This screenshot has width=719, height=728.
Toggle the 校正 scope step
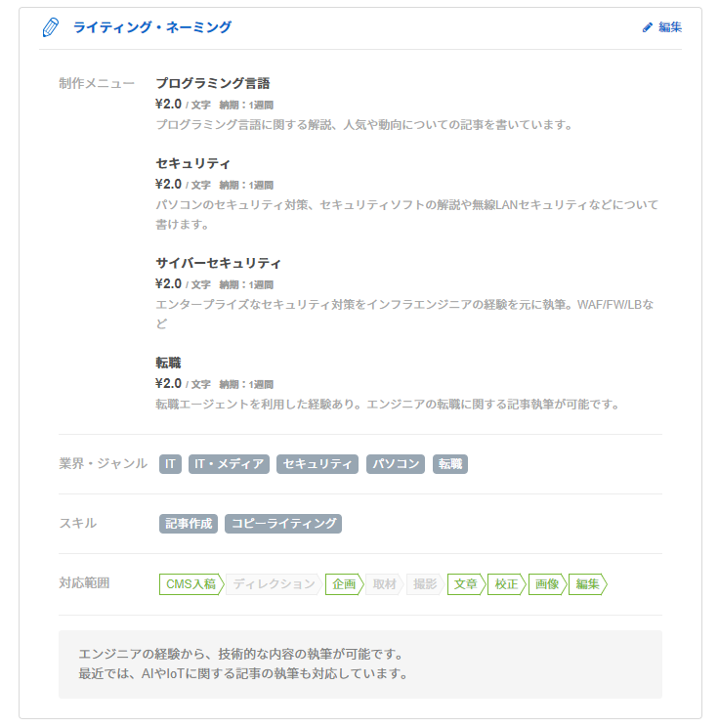pyautogui.click(x=506, y=584)
